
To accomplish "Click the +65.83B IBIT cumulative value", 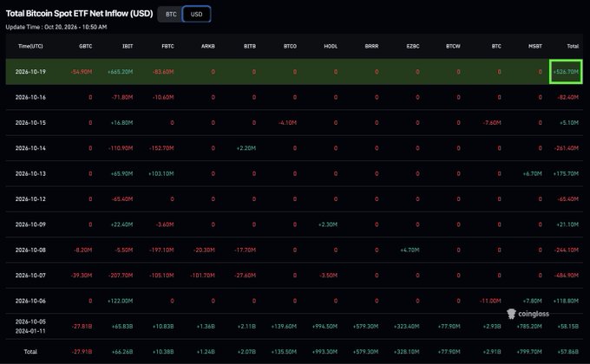I will (122, 327).
